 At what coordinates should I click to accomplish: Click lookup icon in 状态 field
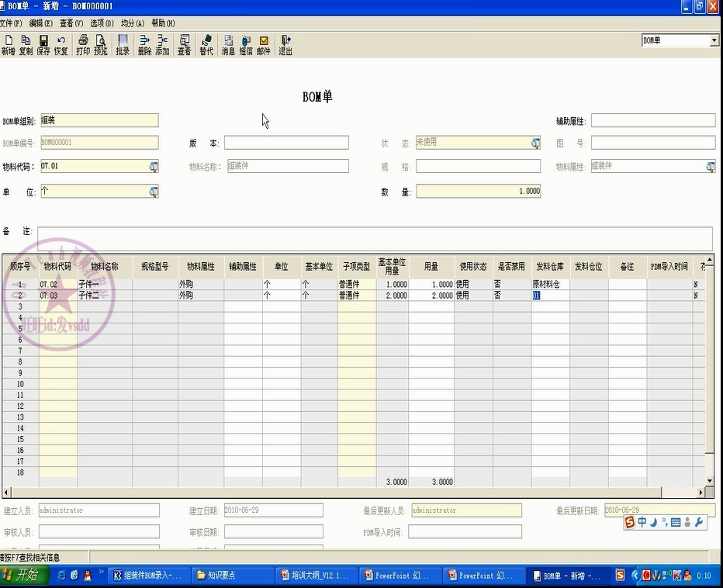(x=535, y=143)
